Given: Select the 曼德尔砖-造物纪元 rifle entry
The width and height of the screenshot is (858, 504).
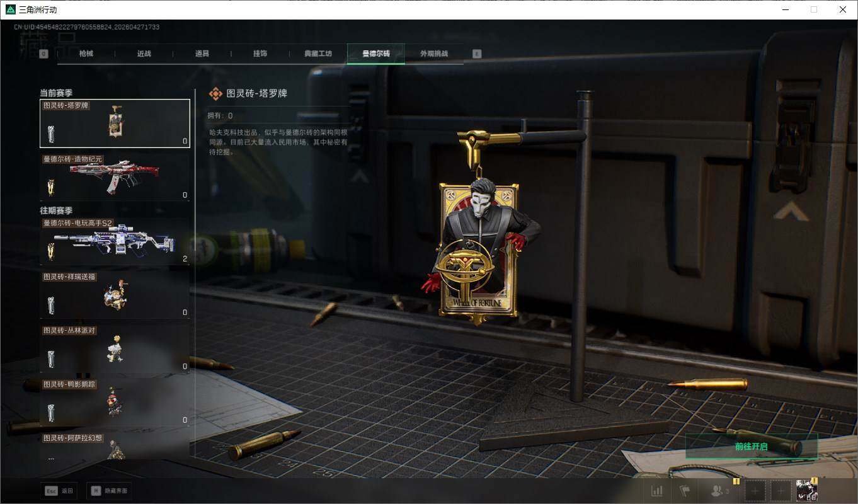Looking at the screenshot, I should 115,176.
